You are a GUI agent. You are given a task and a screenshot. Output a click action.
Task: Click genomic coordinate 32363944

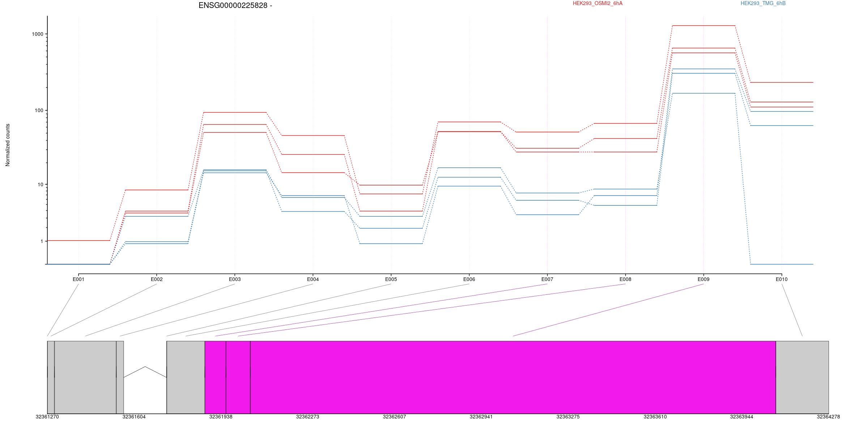(x=741, y=417)
